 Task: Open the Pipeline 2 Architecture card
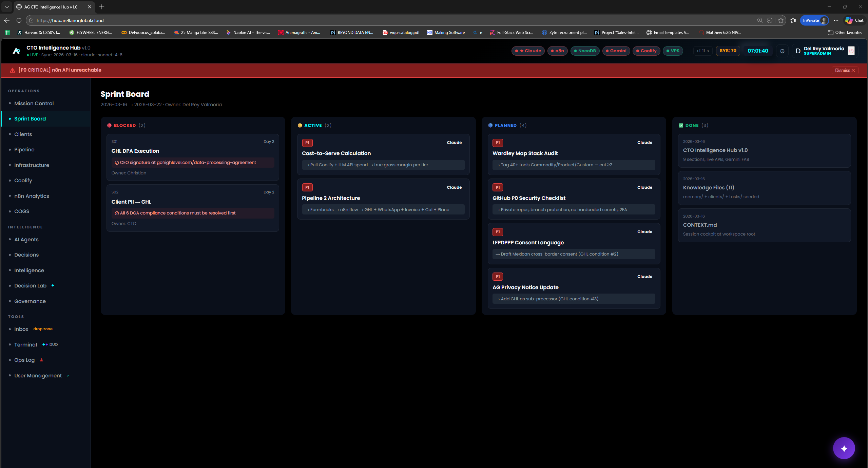click(x=383, y=199)
